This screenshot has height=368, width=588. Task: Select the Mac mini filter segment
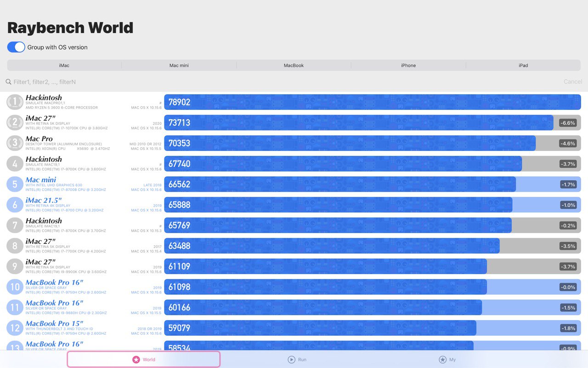(179, 65)
